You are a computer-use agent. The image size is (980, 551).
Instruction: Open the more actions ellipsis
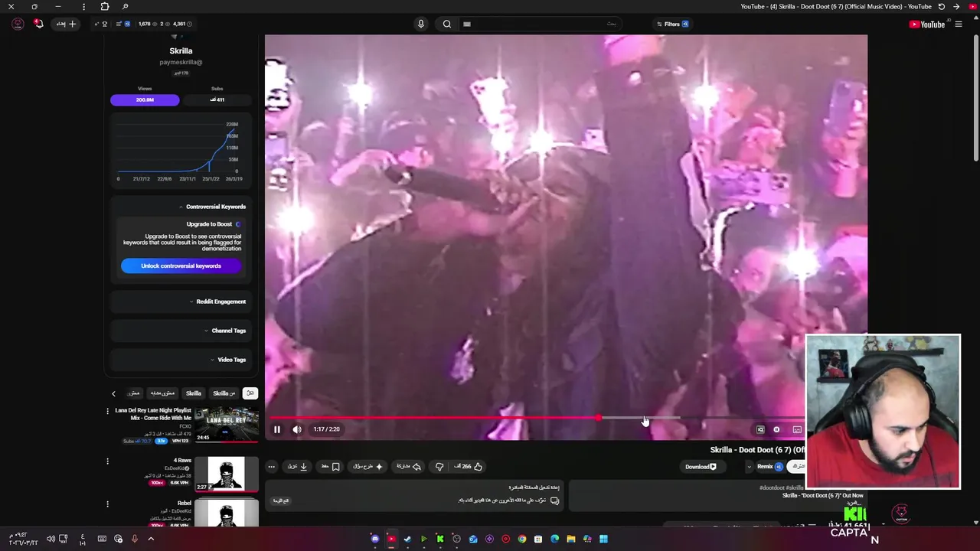click(x=271, y=466)
